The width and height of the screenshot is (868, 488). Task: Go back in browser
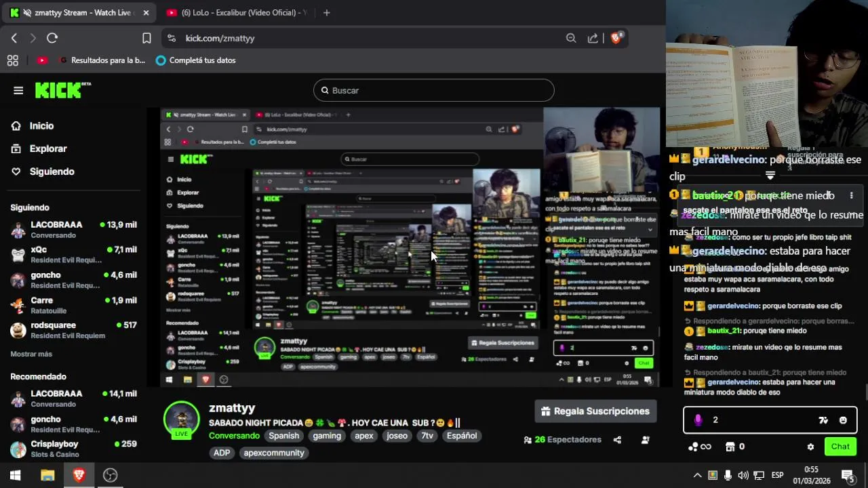[14, 39]
